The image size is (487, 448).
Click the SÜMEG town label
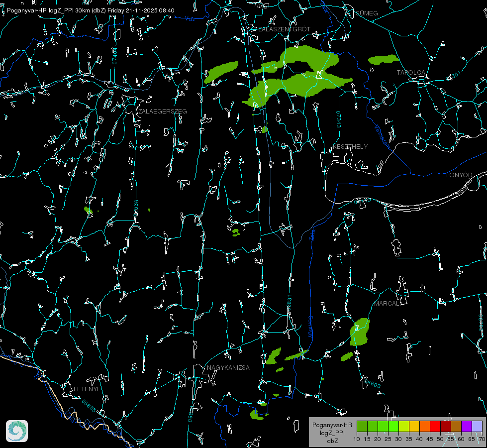point(367,13)
